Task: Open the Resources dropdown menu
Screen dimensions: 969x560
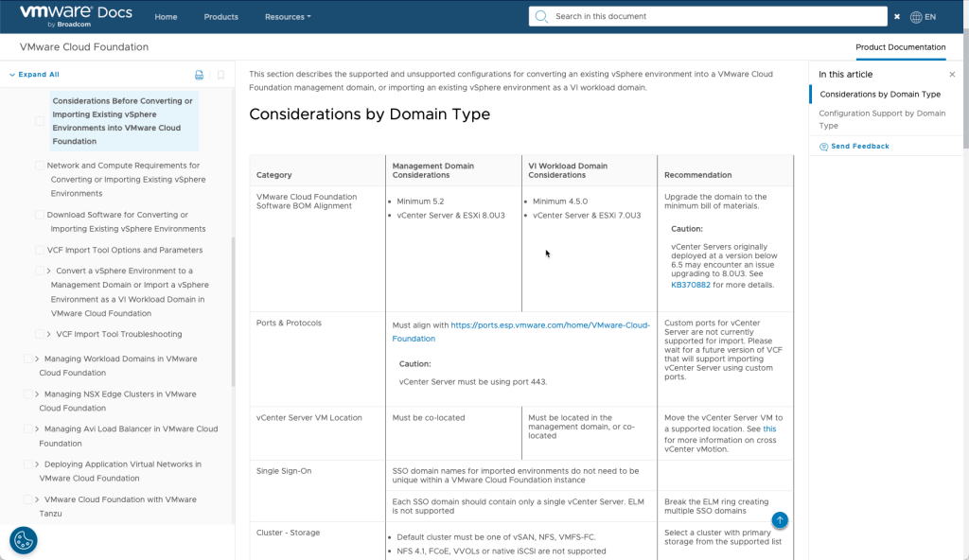Action: pyautogui.click(x=287, y=17)
